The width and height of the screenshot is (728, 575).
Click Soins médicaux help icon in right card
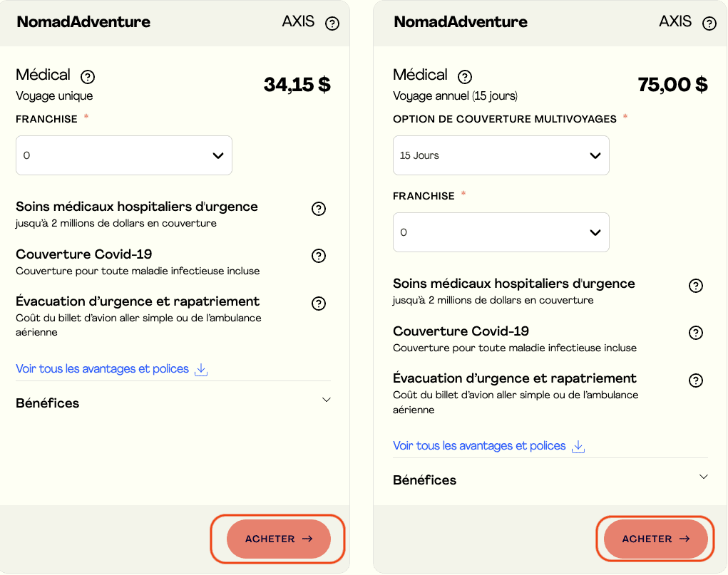click(696, 286)
